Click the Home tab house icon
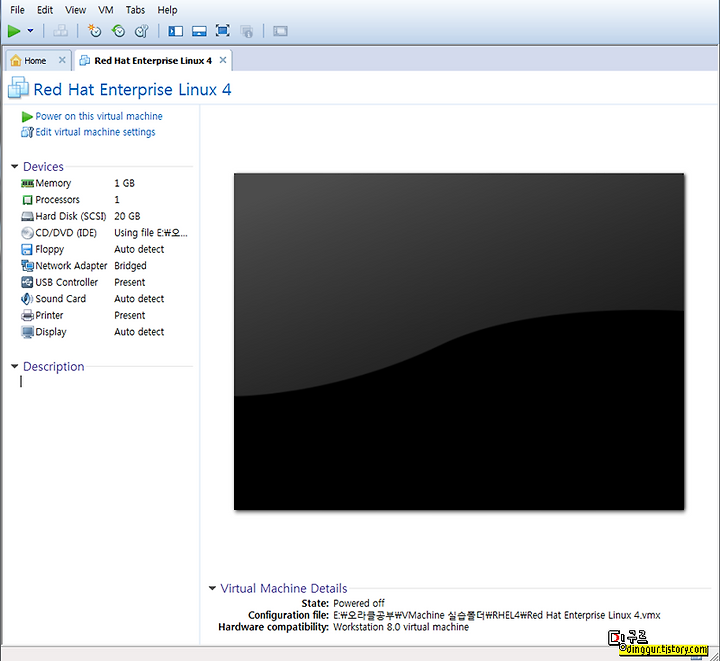Image resolution: width=720 pixels, height=661 pixels. 16,60
